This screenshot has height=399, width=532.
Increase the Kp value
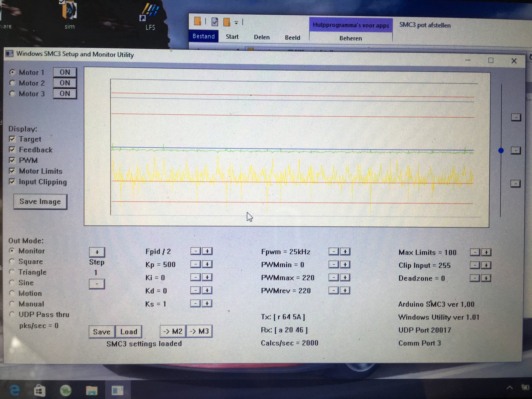[207, 264]
